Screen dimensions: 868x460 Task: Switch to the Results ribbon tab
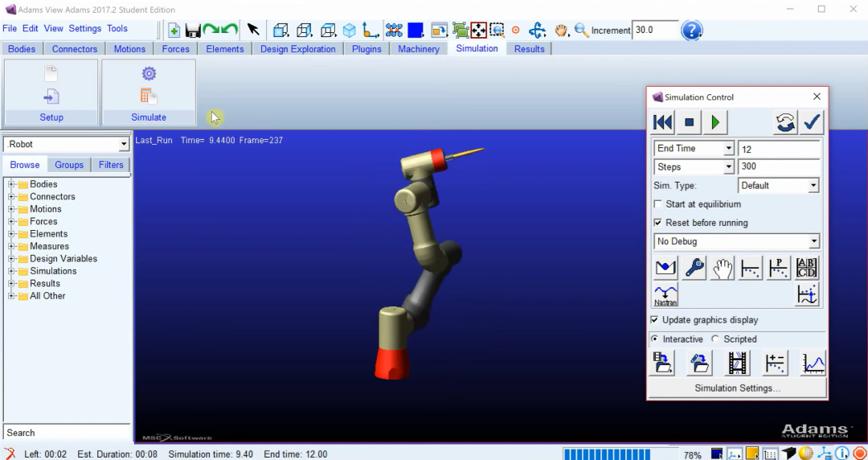529,49
